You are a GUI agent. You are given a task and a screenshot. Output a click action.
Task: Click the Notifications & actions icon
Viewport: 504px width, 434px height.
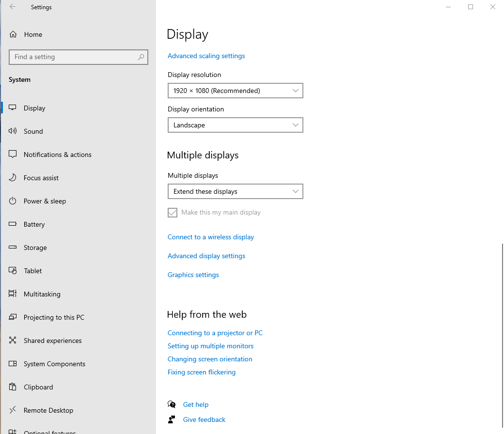13,155
